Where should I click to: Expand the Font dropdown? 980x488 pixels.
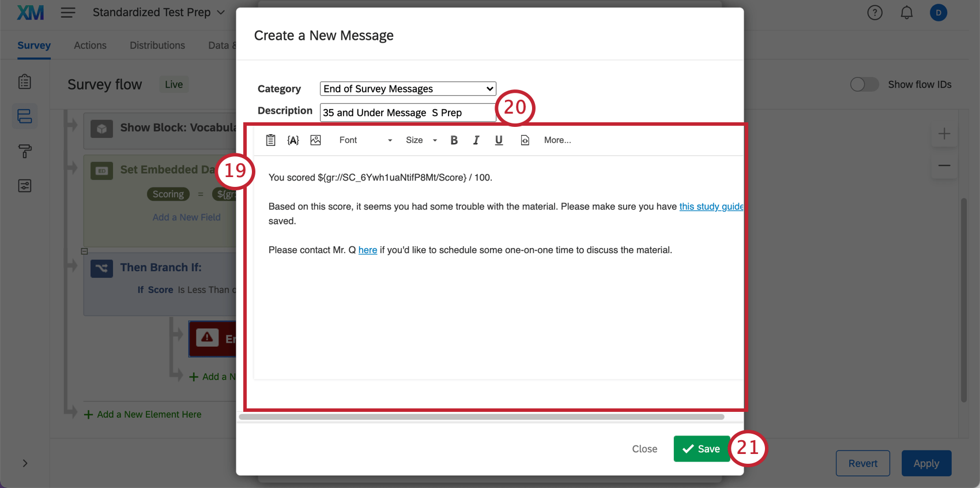[x=365, y=140]
